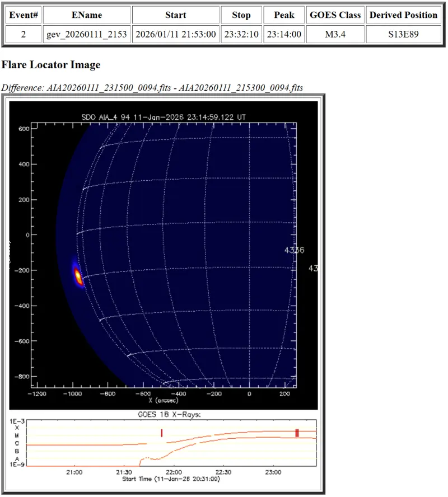Click the Event# value 2 cell
This screenshot has width=448, height=497.
[23, 35]
